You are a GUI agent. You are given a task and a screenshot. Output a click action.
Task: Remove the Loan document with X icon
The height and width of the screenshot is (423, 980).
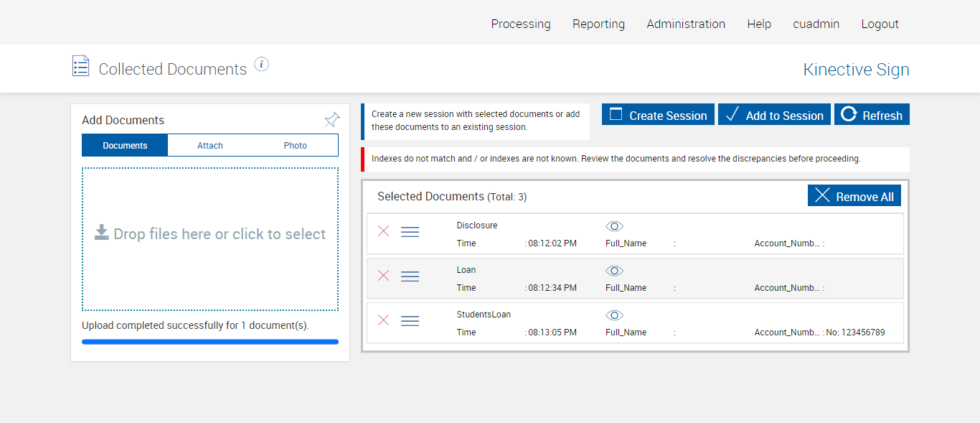[384, 276]
